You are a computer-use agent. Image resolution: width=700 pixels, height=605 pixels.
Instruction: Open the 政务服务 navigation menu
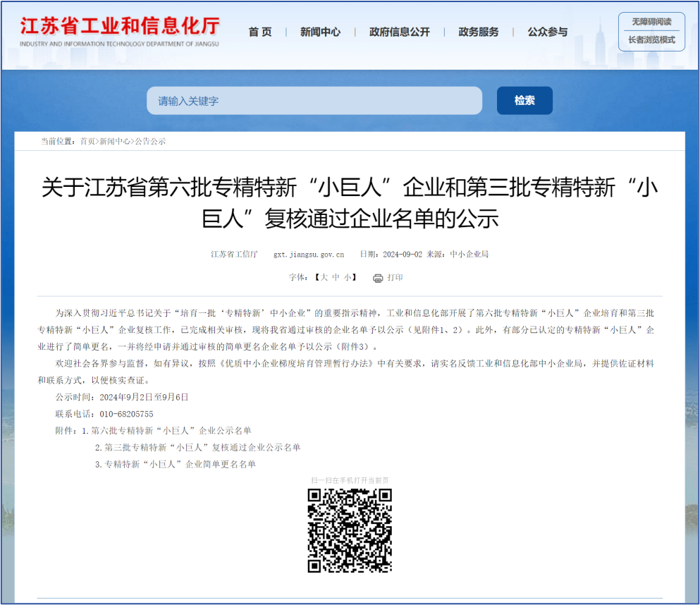(x=478, y=32)
